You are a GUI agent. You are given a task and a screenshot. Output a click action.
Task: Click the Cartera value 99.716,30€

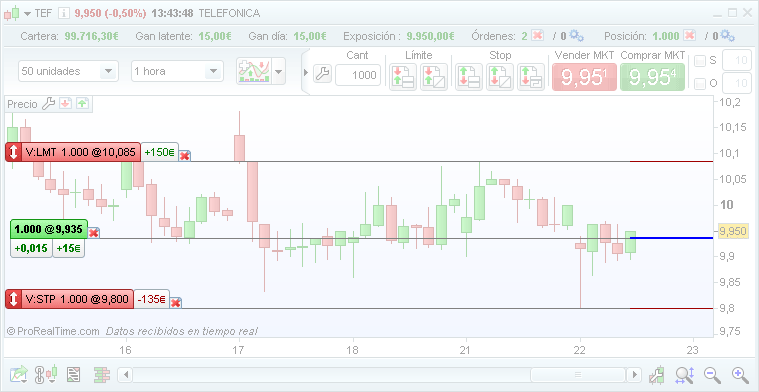(x=91, y=36)
